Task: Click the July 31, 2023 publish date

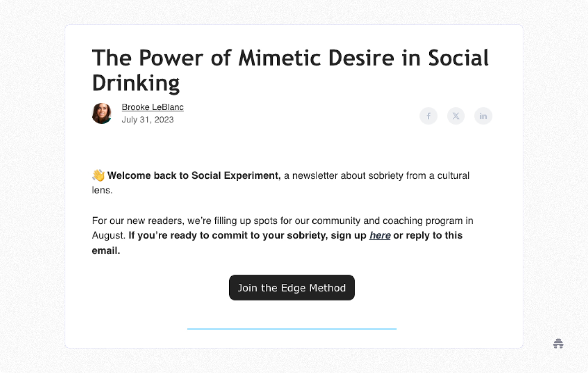Action: 148,119
